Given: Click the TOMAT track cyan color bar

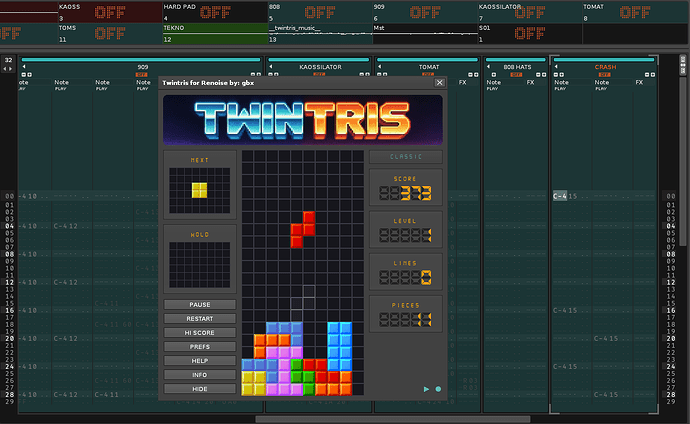Looking at the screenshot, I should 427,59.
